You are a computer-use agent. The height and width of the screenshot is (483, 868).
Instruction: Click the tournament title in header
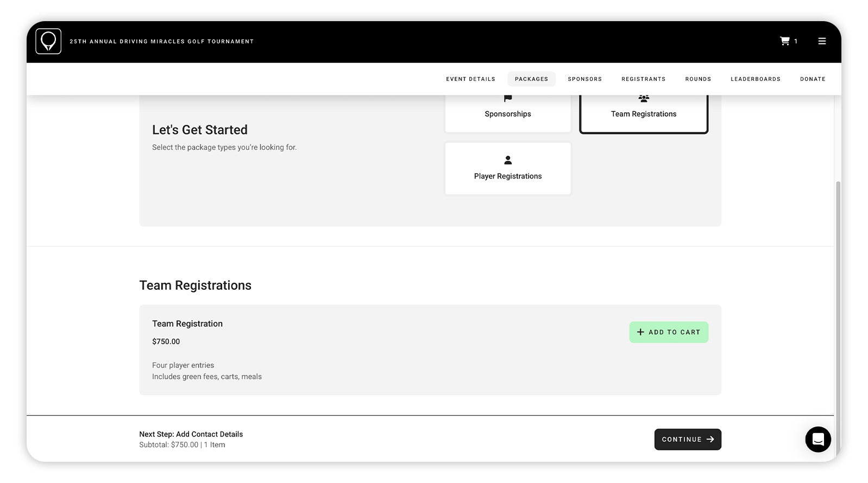pyautogui.click(x=162, y=42)
